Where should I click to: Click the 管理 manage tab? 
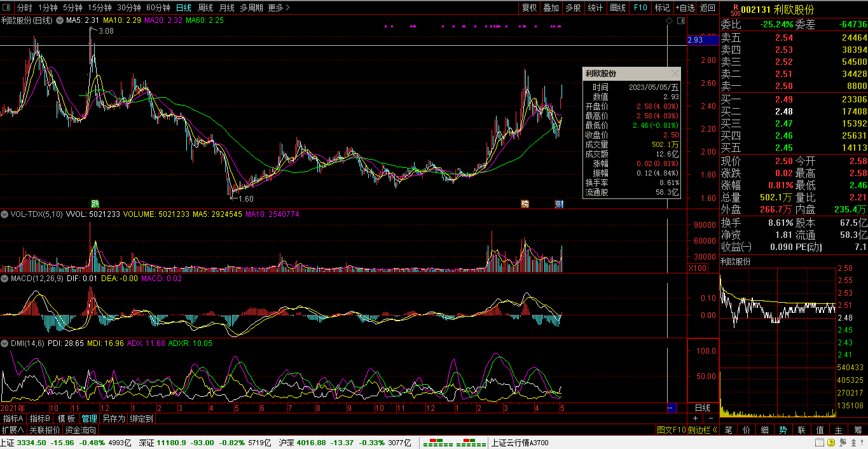[89, 418]
